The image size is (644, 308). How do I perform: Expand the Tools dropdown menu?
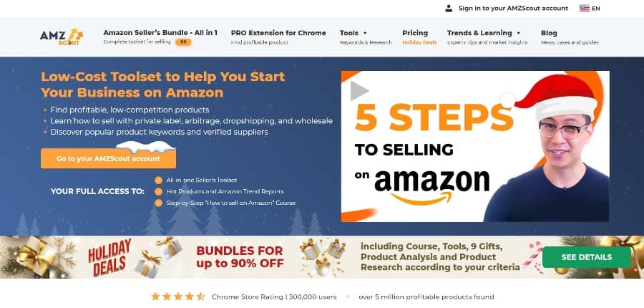click(353, 33)
